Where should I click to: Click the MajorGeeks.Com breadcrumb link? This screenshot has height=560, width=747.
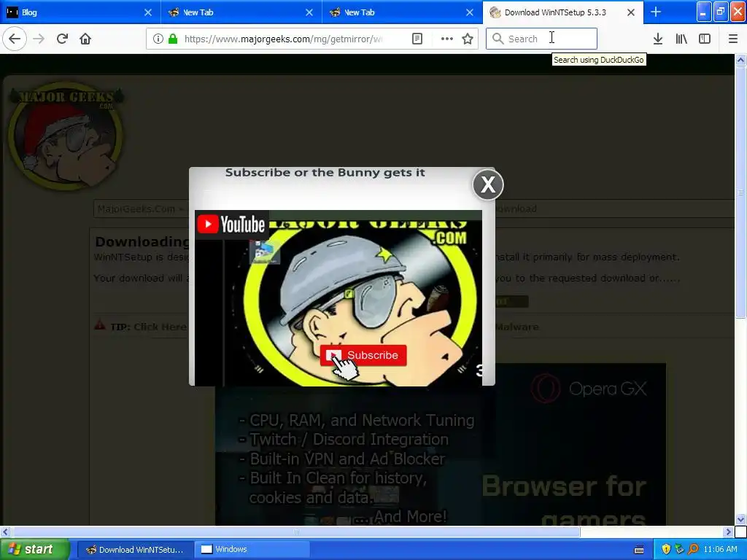[x=136, y=209]
